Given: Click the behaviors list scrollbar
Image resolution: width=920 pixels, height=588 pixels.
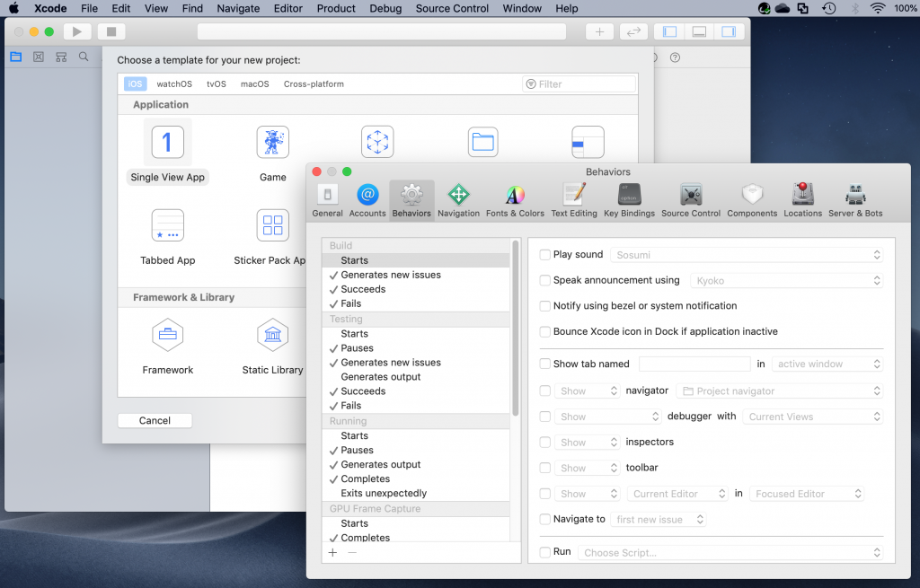Looking at the screenshot, I should tap(516, 329).
